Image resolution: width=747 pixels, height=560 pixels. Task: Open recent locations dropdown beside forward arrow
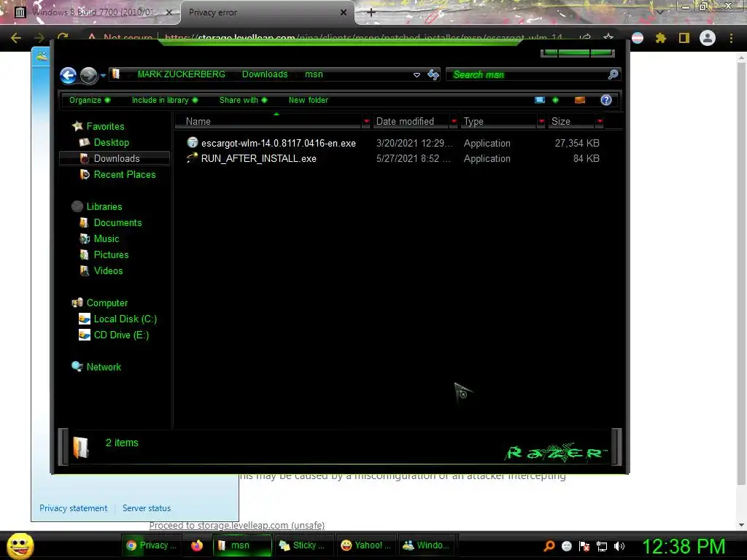(103, 75)
